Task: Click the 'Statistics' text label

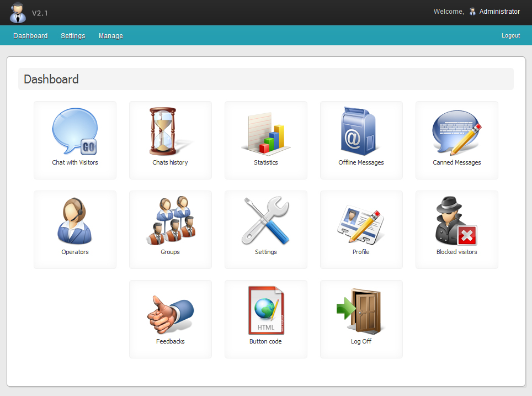Action: (x=266, y=162)
